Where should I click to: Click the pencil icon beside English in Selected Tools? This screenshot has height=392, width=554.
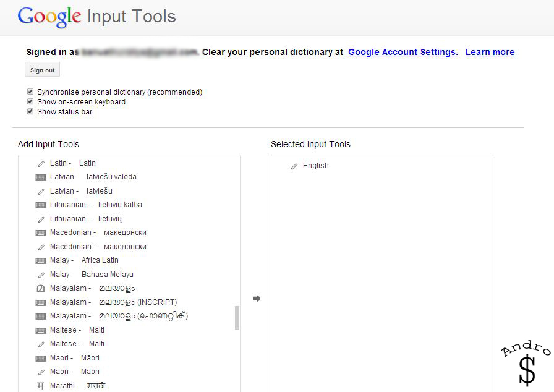point(294,166)
